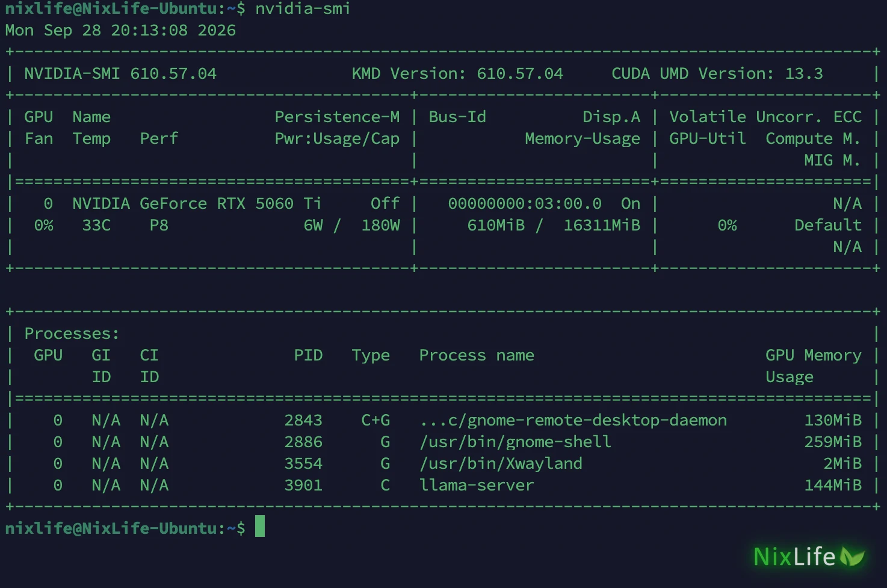This screenshot has height=588, width=887.
Task: Click the 'Bus-Id' column header
Action: 457,117
